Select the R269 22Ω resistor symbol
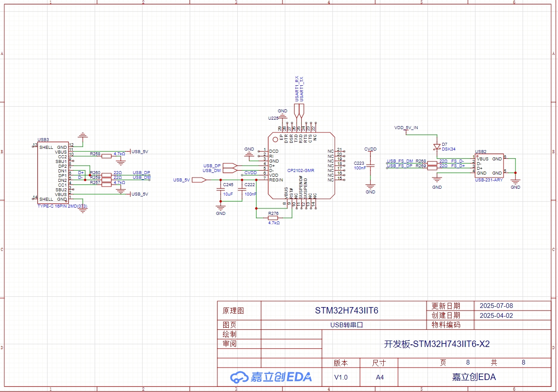The height and width of the screenshot is (392, 558). click(432, 168)
